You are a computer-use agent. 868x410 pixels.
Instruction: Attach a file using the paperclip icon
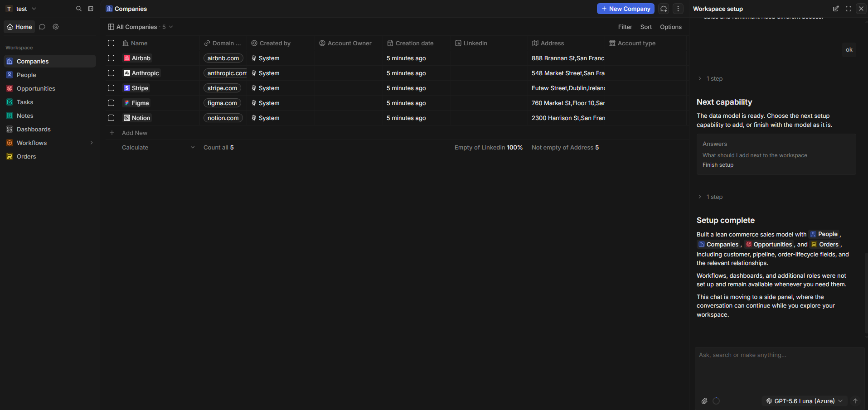point(704,401)
